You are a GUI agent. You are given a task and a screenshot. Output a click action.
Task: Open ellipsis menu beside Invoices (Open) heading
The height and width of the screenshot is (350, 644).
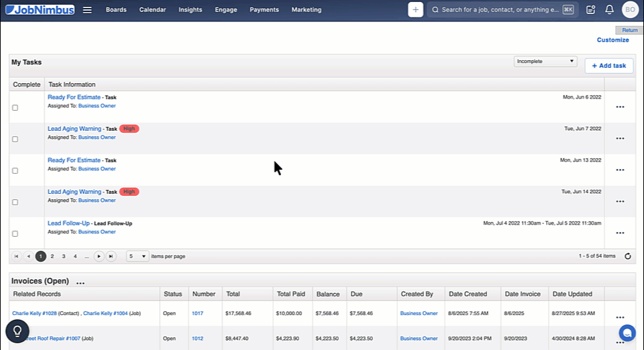click(80, 283)
